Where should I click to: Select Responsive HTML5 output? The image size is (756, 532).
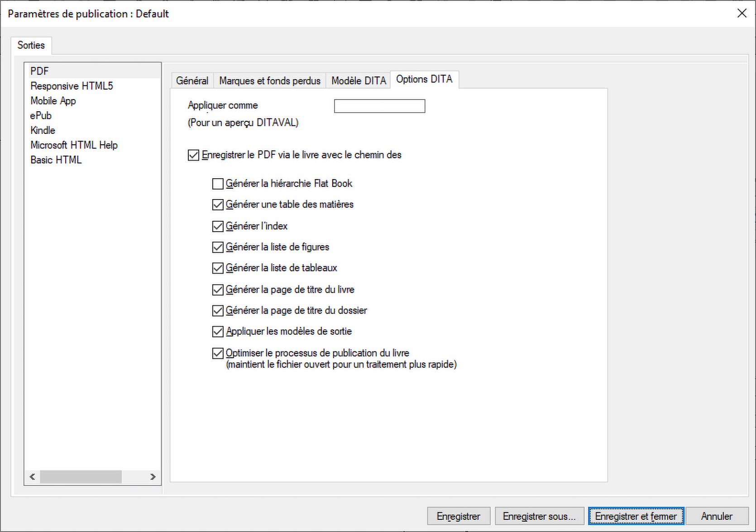click(72, 86)
